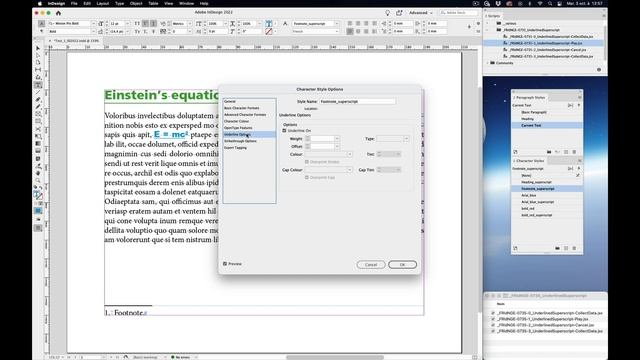Open the Gap Colour dropdown

coord(329,170)
